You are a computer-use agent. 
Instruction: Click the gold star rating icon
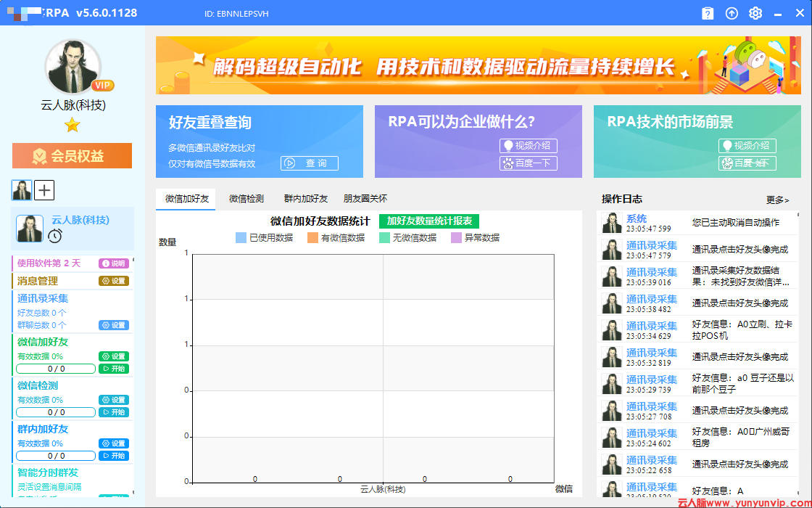point(72,125)
